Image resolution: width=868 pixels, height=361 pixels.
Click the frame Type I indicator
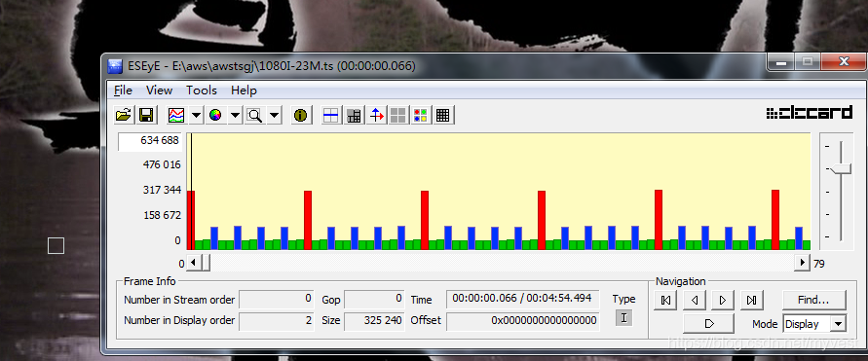623,318
